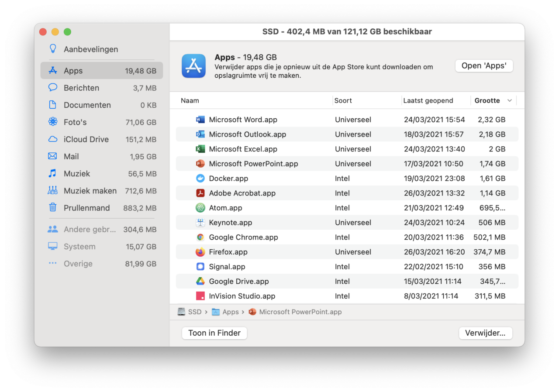
Task: Click the Firefox app icon
Action: pyautogui.click(x=200, y=252)
